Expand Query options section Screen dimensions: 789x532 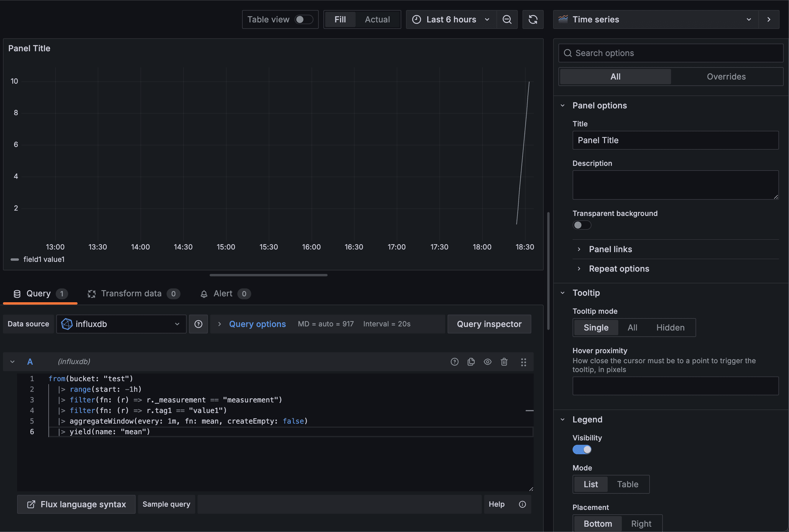coord(257,324)
